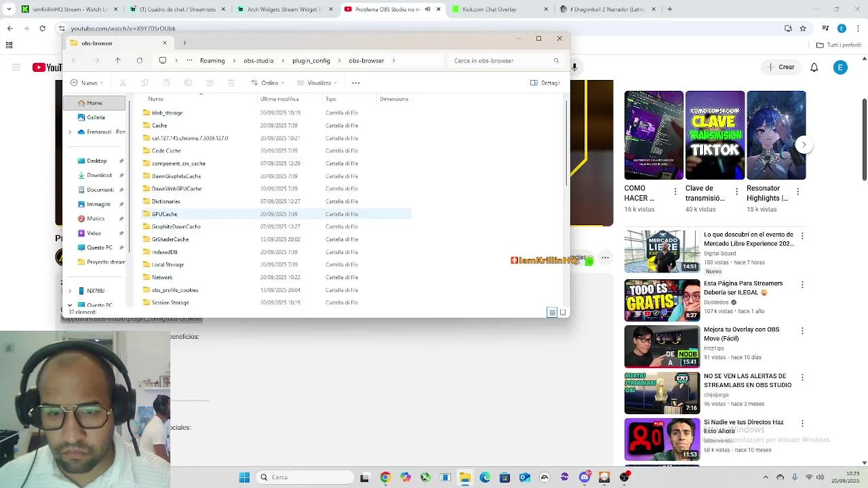The image size is (868, 488).
Task: Expand the NX769J drive node
Action: pos(70,291)
